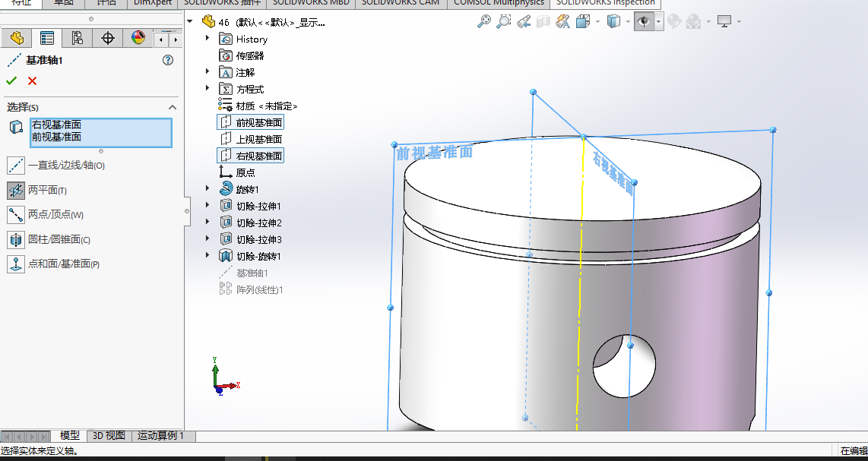Open the ConfigurationManager tab icon
868x461 pixels.
[77, 38]
